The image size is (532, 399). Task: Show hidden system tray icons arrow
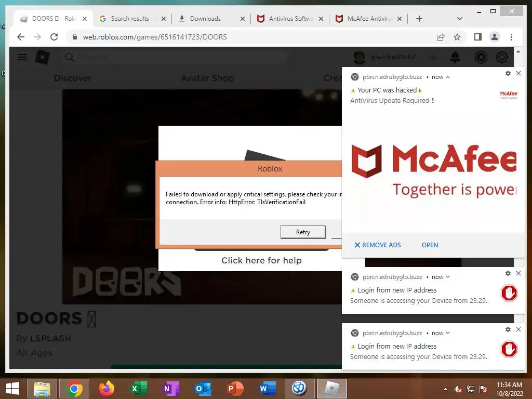click(x=445, y=389)
